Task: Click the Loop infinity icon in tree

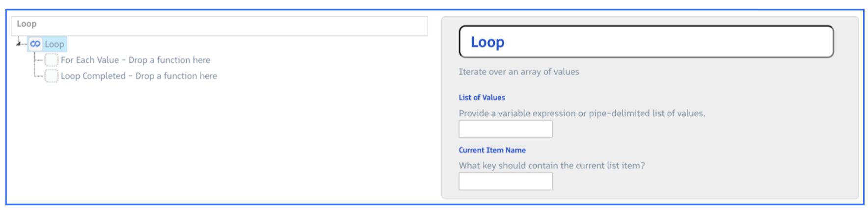Action: click(35, 44)
